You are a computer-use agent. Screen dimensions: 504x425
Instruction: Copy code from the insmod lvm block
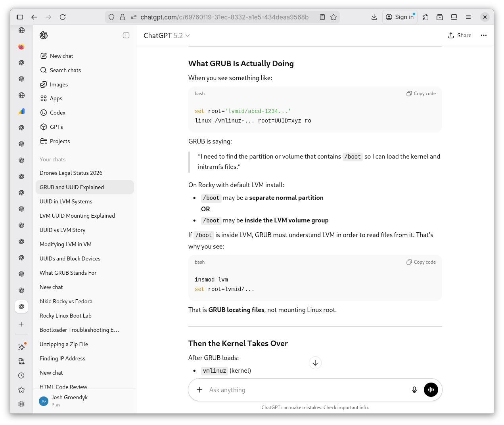pyautogui.click(x=421, y=262)
